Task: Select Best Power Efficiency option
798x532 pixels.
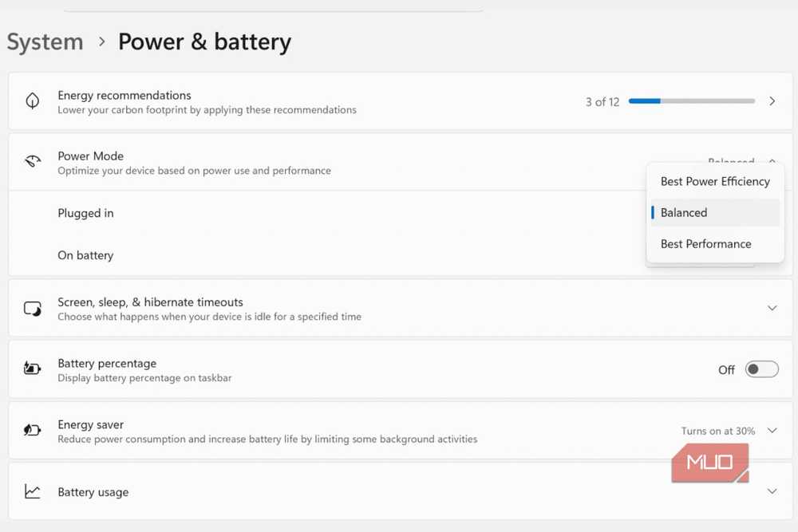Action: click(715, 182)
